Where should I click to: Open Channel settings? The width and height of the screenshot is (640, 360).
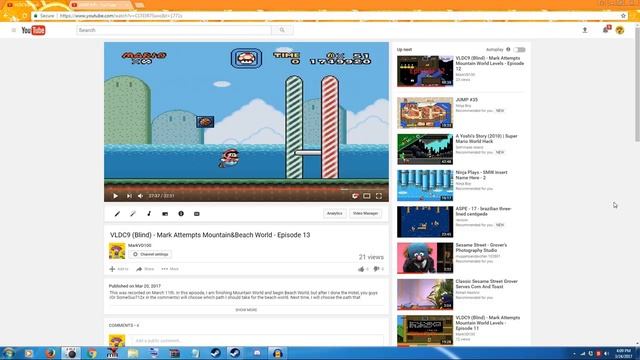(x=150, y=254)
